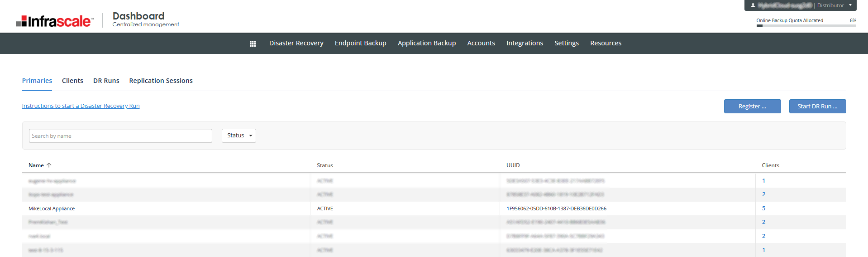Click the UUID column header
The image size is (868, 257).
coord(513,165)
